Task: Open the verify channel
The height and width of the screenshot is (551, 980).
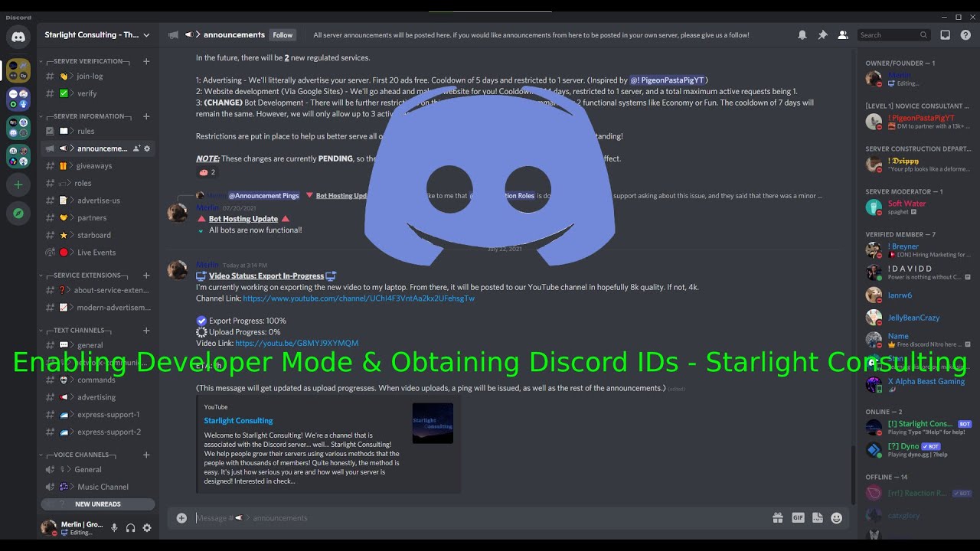Action: pos(98,93)
